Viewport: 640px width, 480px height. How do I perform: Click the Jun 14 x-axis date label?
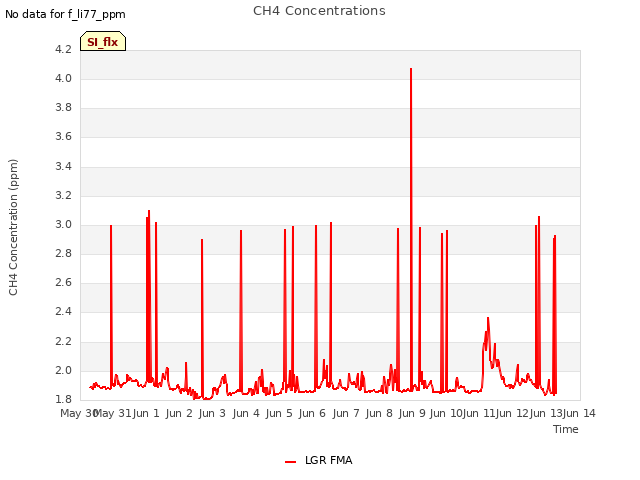(x=579, y=413)
